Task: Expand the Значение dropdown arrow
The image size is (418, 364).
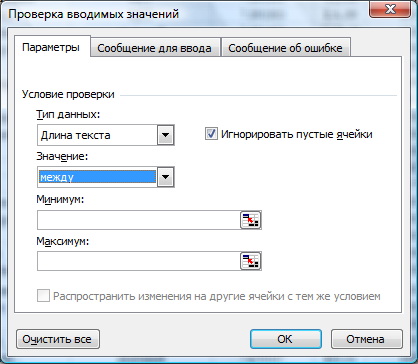Action: 166,177
